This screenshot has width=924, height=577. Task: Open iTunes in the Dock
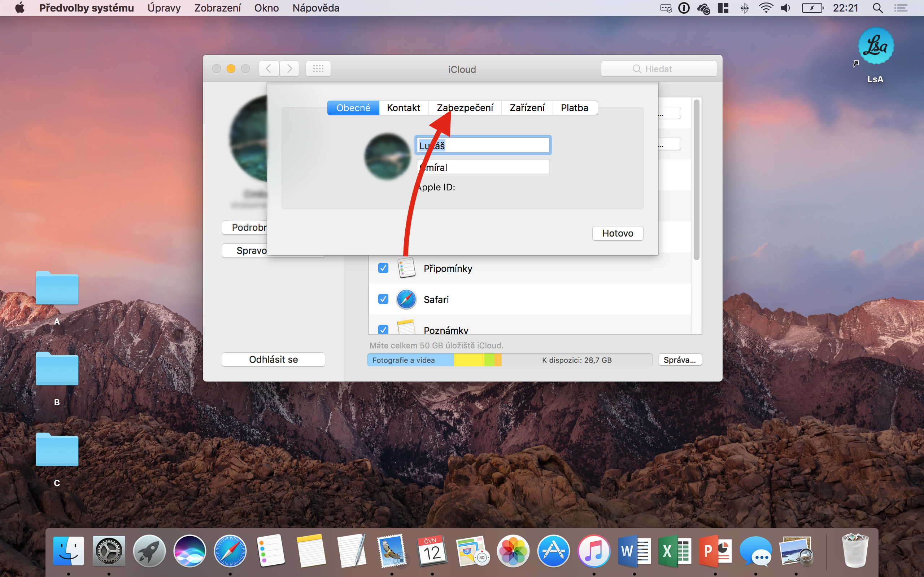coord(594,551)
